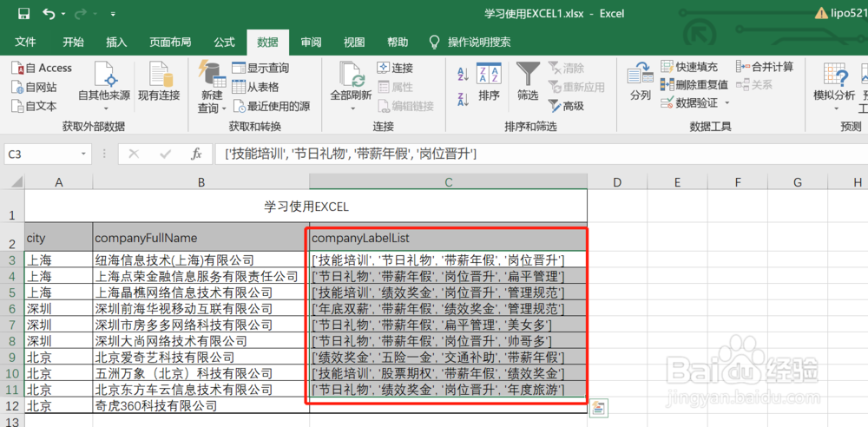Click the Save icon in quick access toolbar
This screenshot has width=868, height=427.
tap(23, 13)
